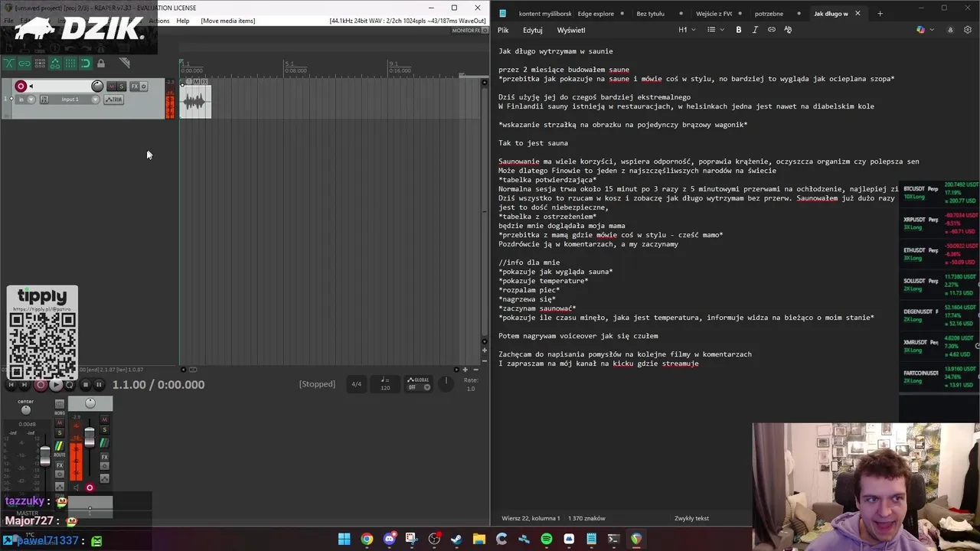This screenshot has width=980, height=551.
Task: Bypass track 1 FX power button
Action: [143, 86]
